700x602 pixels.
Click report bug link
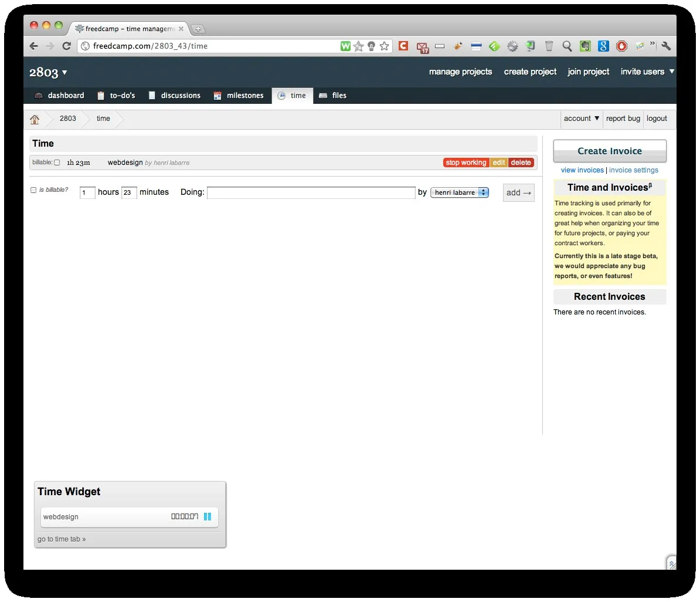pyautogui.click(x=623, y=119)
